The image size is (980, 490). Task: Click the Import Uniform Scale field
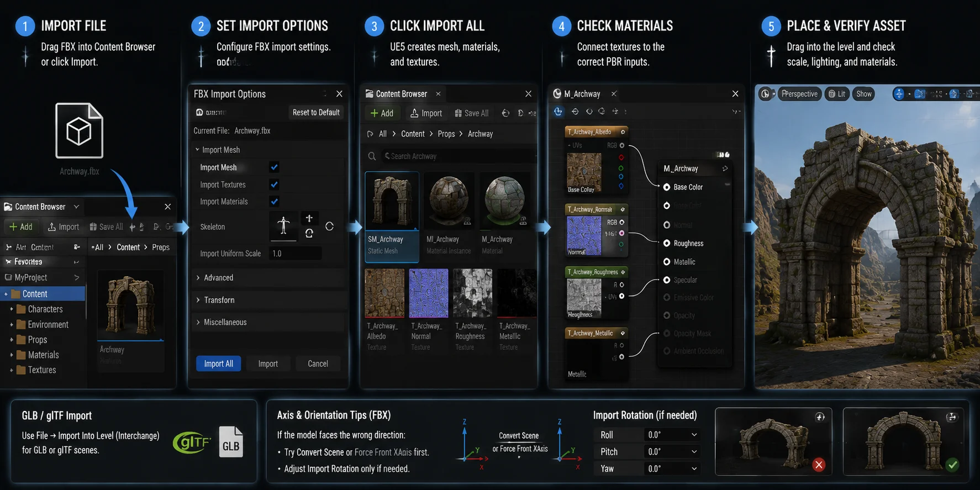(x=296, y=254)
